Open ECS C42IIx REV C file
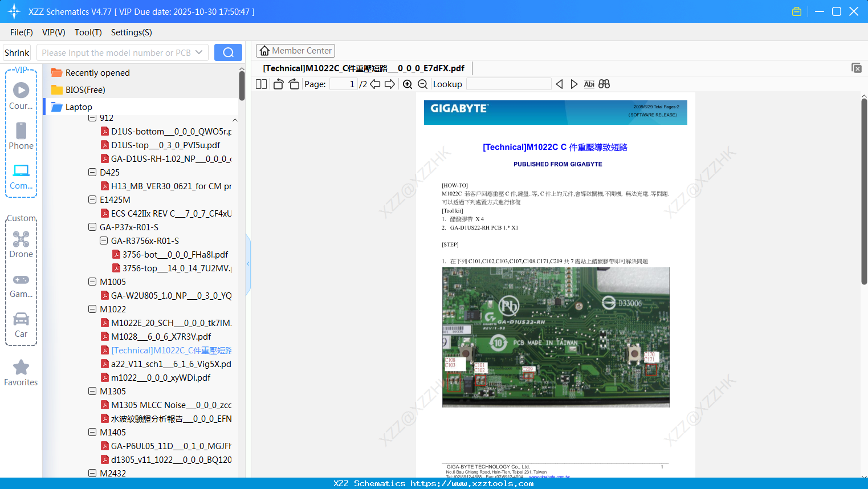 pos(166,214)
